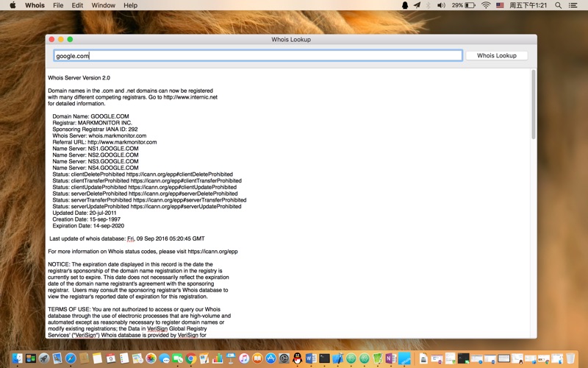588x368 pixels.
Task: Open Spotlight search magnifier
Action: pos(559,5)
